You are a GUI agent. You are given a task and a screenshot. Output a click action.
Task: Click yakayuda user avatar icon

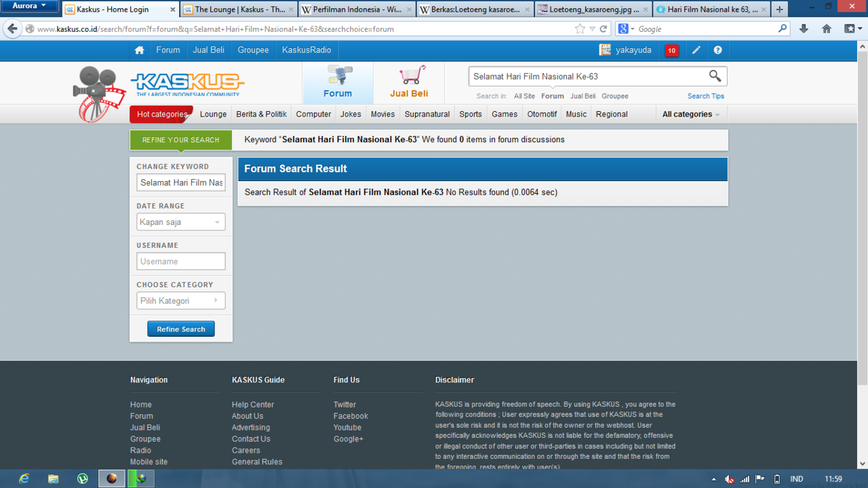[x=605, y=50]
